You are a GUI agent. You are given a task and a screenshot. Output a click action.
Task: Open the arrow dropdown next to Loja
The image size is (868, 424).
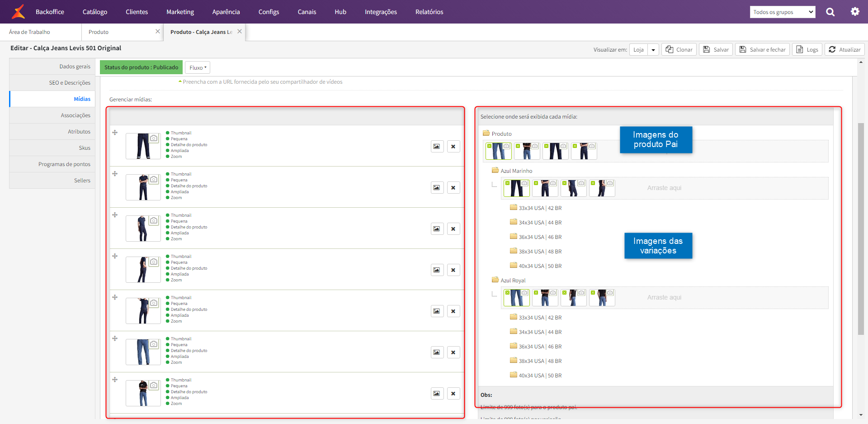point(653,50)
